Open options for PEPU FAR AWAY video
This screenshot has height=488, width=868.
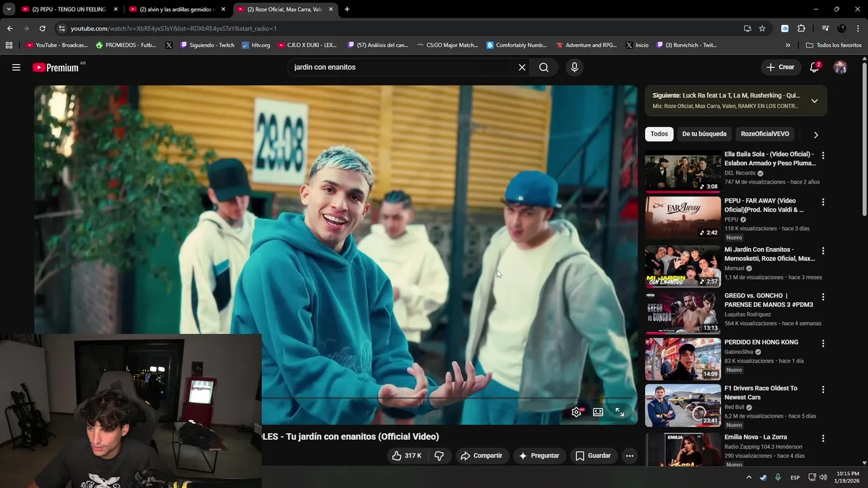click(x=823, y=202)
